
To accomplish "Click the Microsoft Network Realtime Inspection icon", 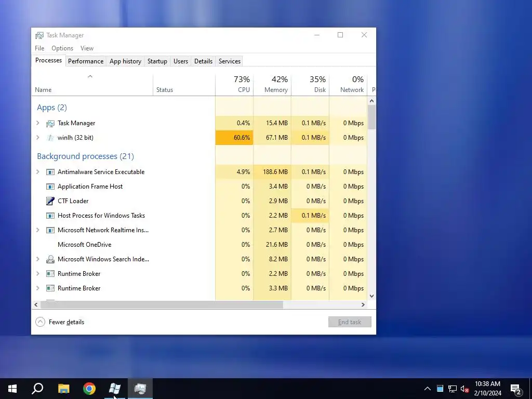I will pos(50,230).
